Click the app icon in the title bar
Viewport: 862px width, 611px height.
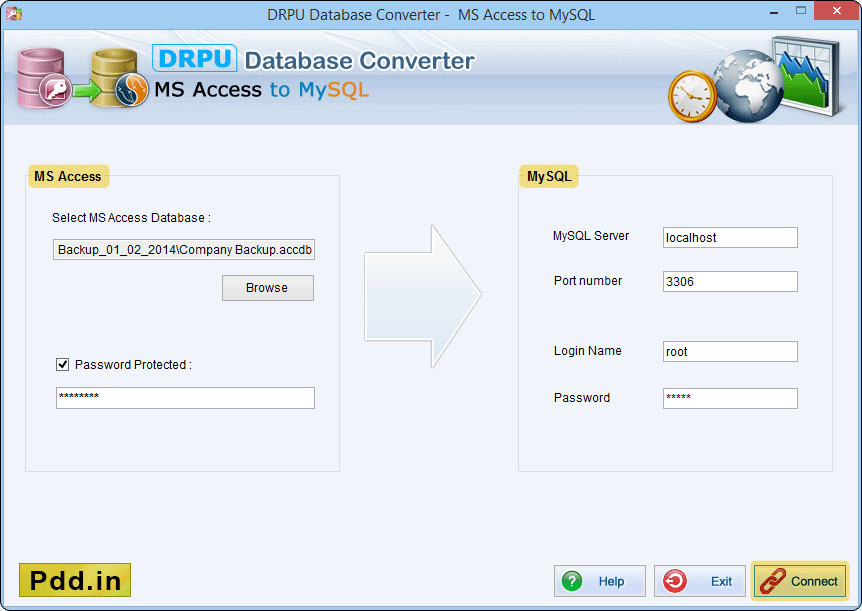[x=14, y=14]
